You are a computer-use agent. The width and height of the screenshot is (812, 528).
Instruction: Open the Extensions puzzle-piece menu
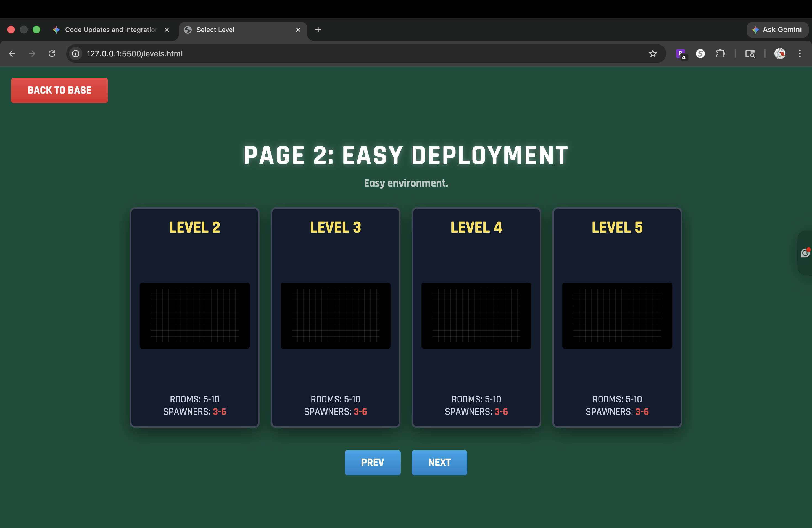720,54
